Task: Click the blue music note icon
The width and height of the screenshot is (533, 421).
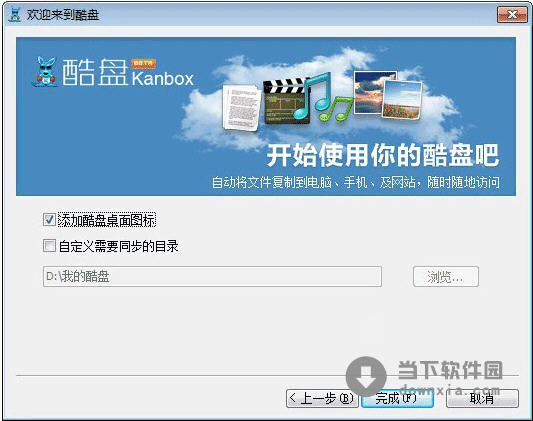Action: [x=312, y=95]
